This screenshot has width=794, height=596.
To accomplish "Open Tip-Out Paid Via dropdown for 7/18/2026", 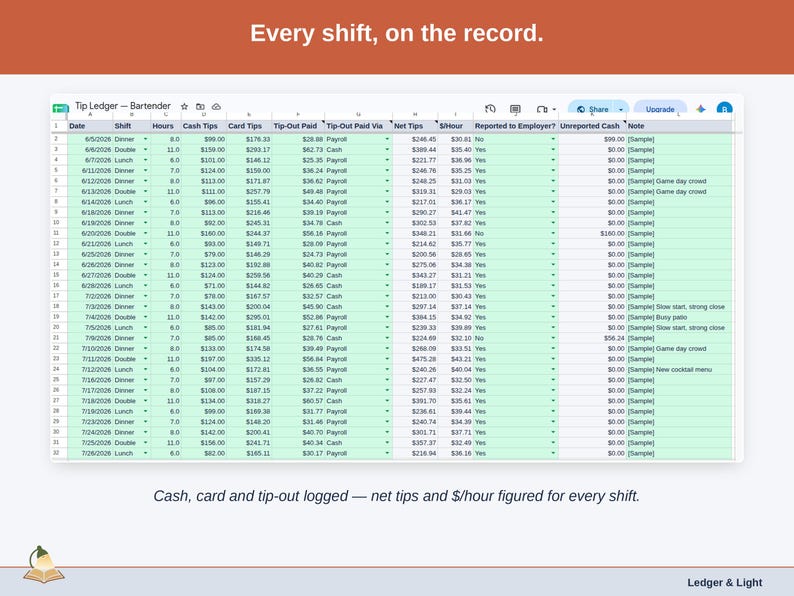I will click(387, 401).
